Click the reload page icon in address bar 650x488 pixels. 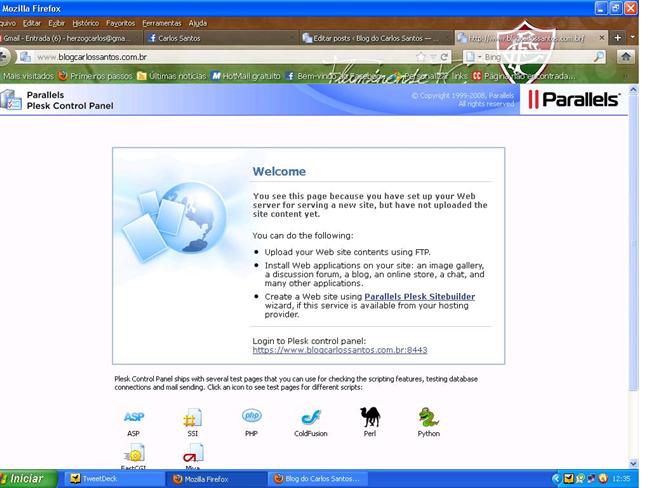[x=444, y=57]
